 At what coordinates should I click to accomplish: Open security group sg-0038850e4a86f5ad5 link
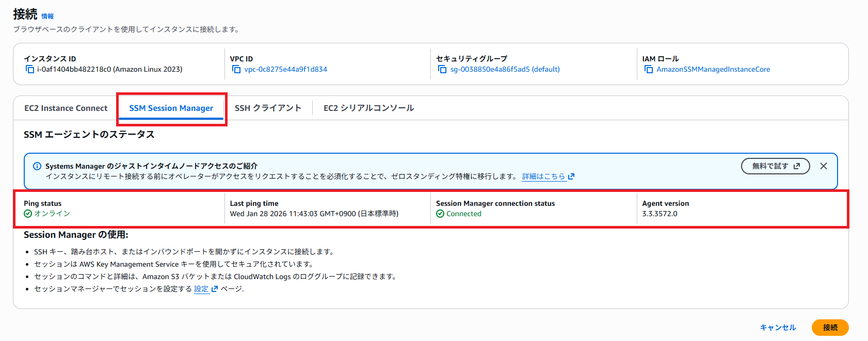pyautogui.click(x=505, y=69)
